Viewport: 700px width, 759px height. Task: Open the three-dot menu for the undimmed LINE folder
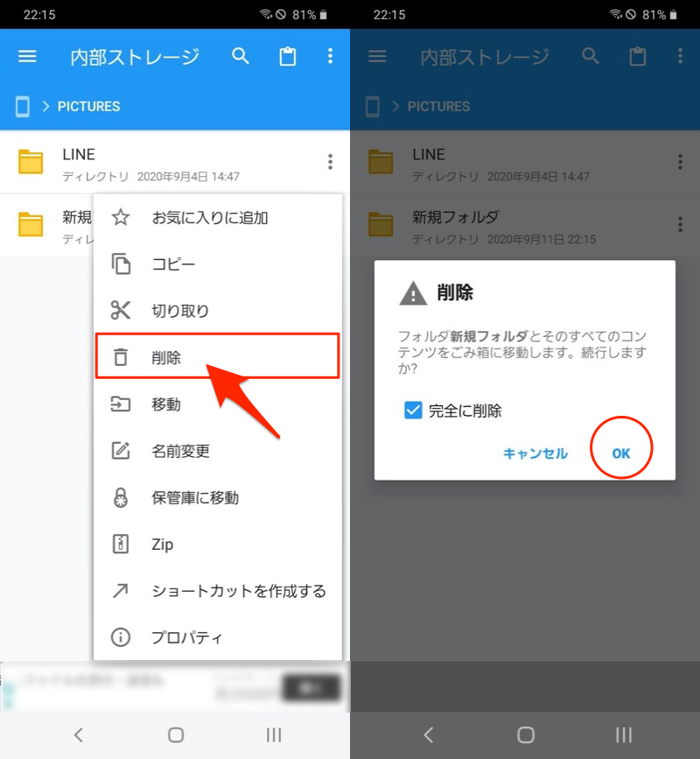[330, 162]
